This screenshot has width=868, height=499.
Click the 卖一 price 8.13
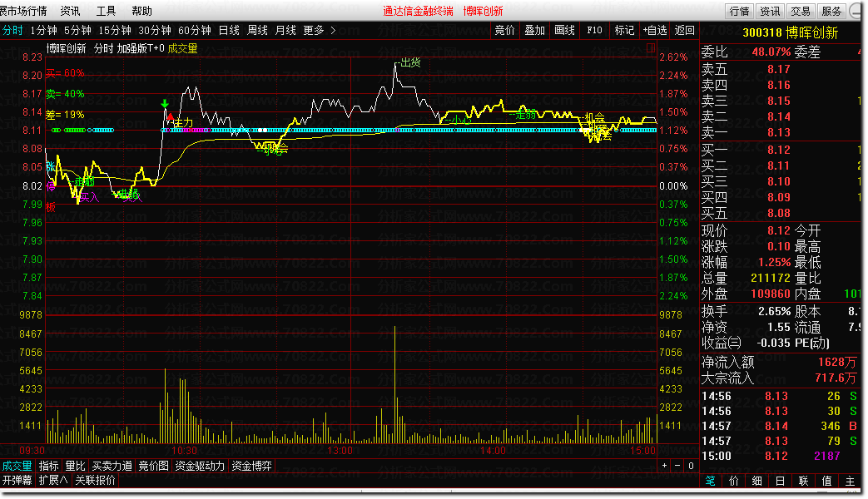(779, 133)
